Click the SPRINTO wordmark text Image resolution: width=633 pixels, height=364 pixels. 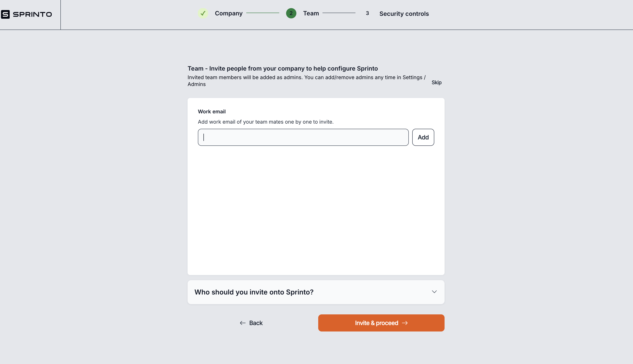click(x=32, y=14)
